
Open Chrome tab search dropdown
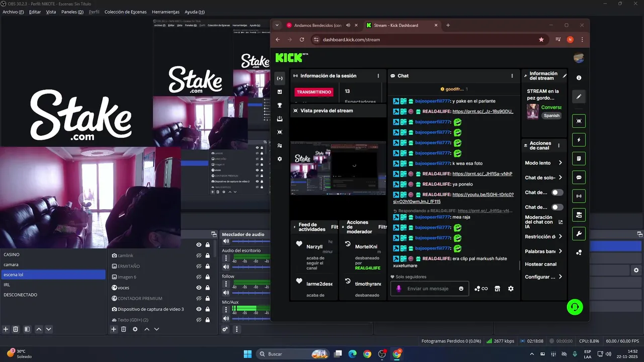point(277,25)
